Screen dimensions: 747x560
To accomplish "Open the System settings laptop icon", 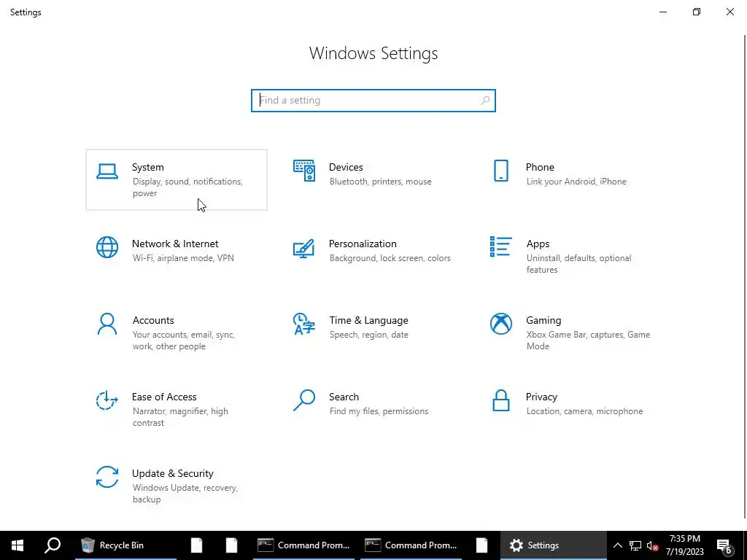I will (x=107, y=171).
